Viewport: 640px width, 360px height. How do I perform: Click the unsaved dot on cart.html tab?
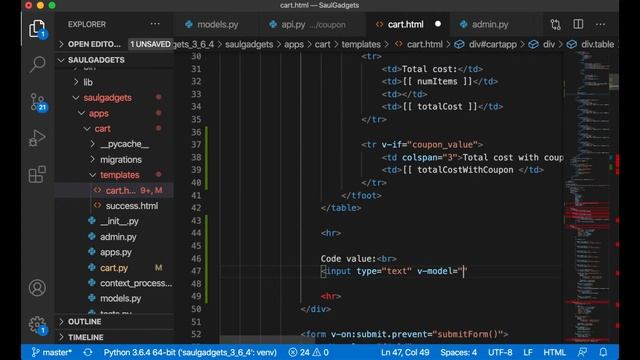[438, 24]
